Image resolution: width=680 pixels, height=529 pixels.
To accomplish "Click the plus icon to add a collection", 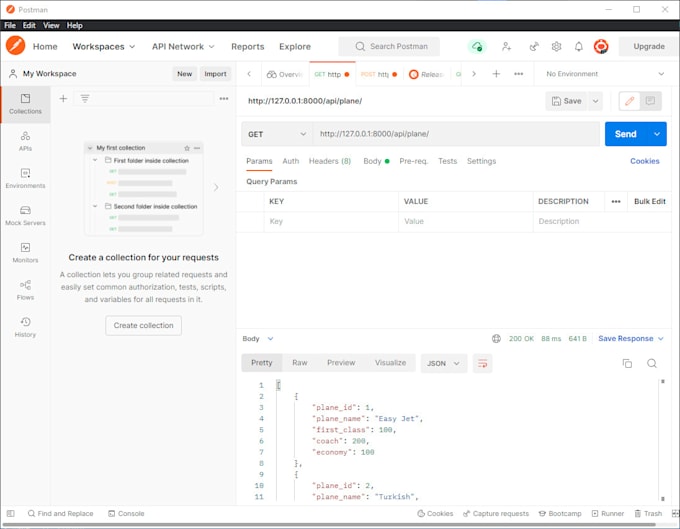I will [x=63, y=98].
